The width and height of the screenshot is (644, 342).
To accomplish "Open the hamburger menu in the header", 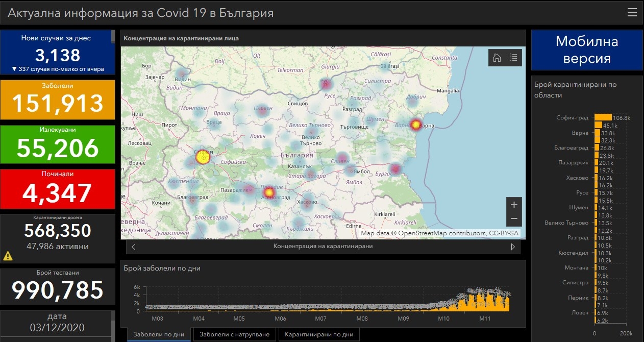I will [632, 13].
